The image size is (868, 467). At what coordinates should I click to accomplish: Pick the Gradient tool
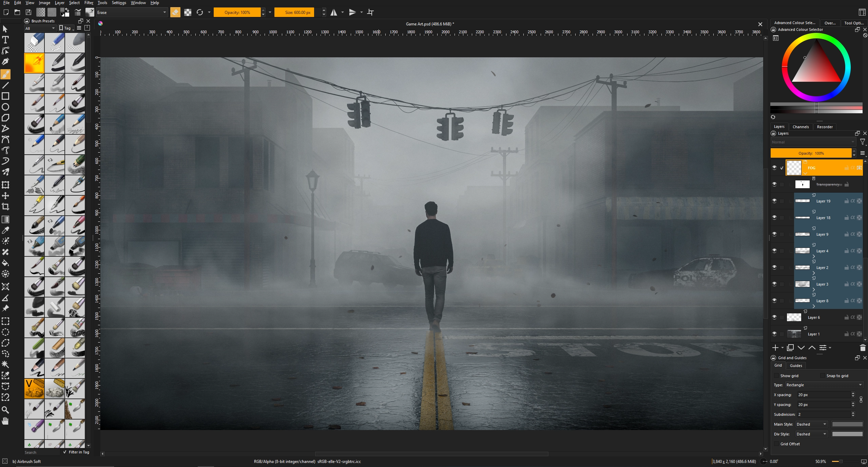click(x=5, y=219)
